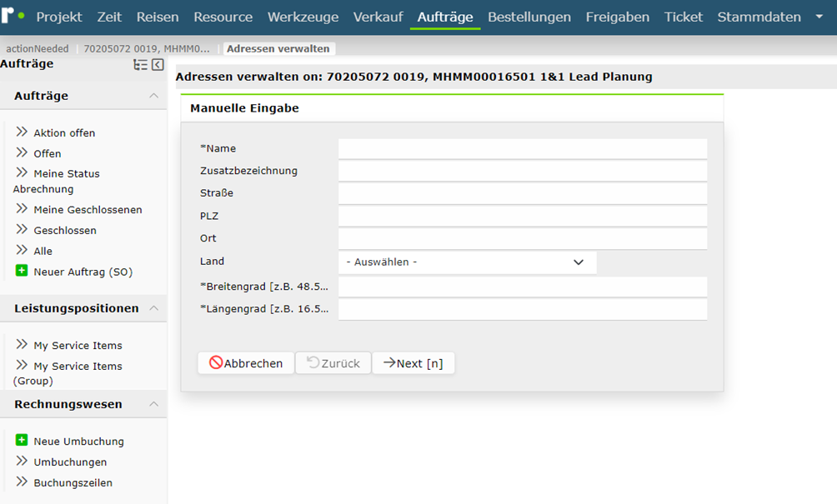This screenshot has height=504, width=837.
Task: Open My Service Items link
Action: [x=78, y=346]
